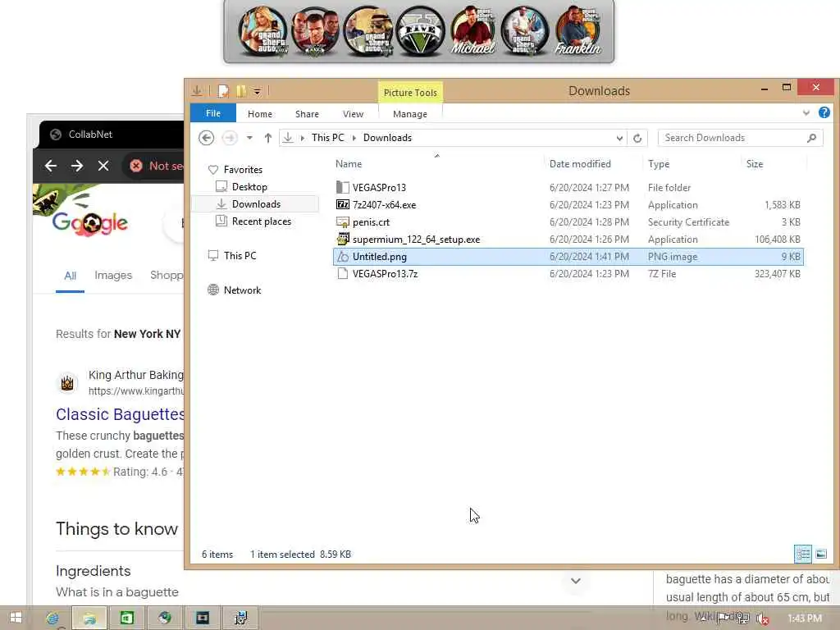840x630 pixels.
Task: Select supermium_122_64_setup.exe installer icon
Action: pos(342,239)
